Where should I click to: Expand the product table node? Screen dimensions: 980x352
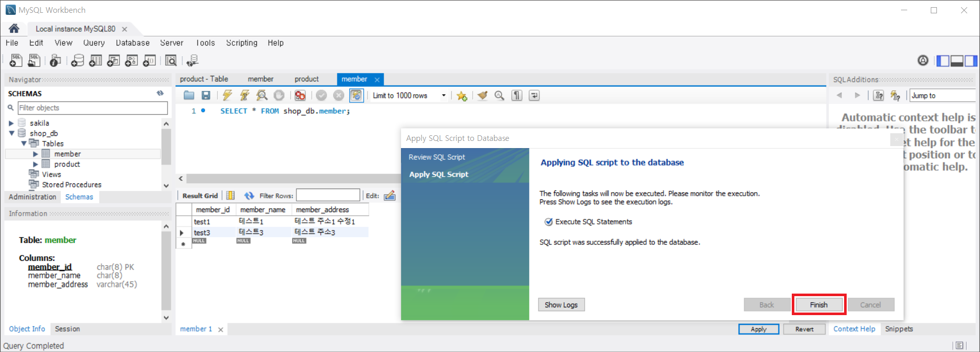tap(35, 164)
